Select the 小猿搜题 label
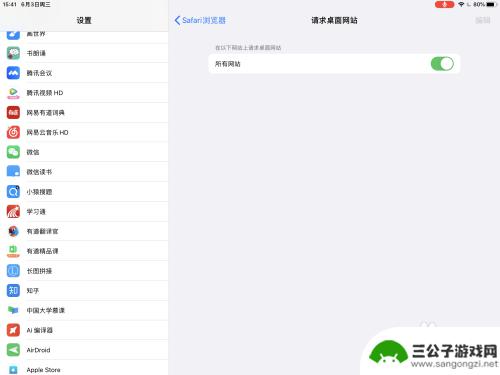The height and width of the screenshot is (375, 500). coord(39,192)
